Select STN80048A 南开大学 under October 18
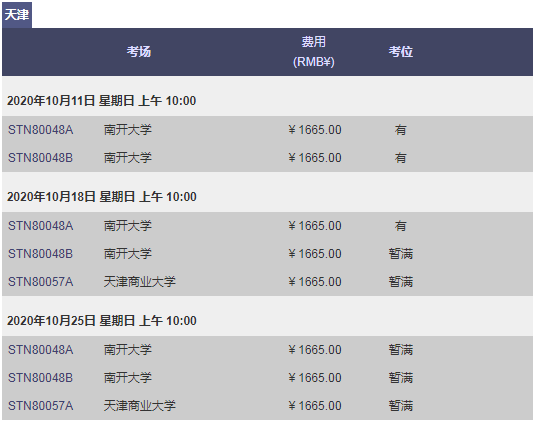Screen dimensions: 538x426 (x=267, y=226)
